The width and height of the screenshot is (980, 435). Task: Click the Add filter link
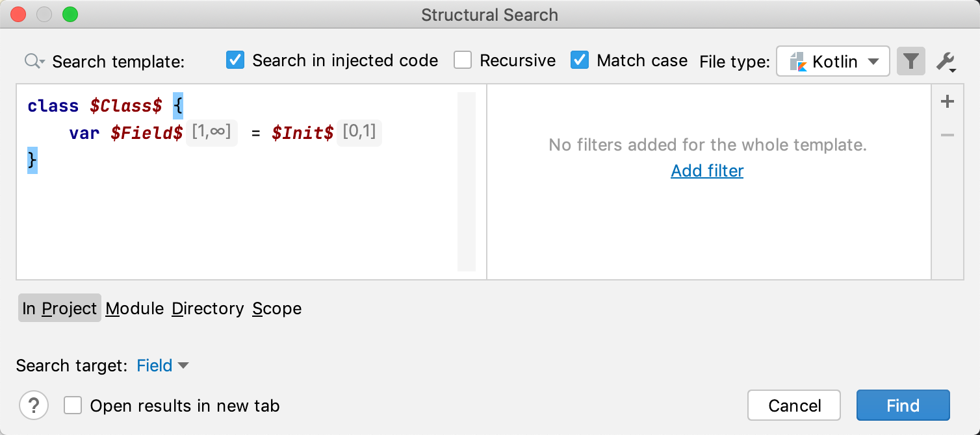[707, 171]
